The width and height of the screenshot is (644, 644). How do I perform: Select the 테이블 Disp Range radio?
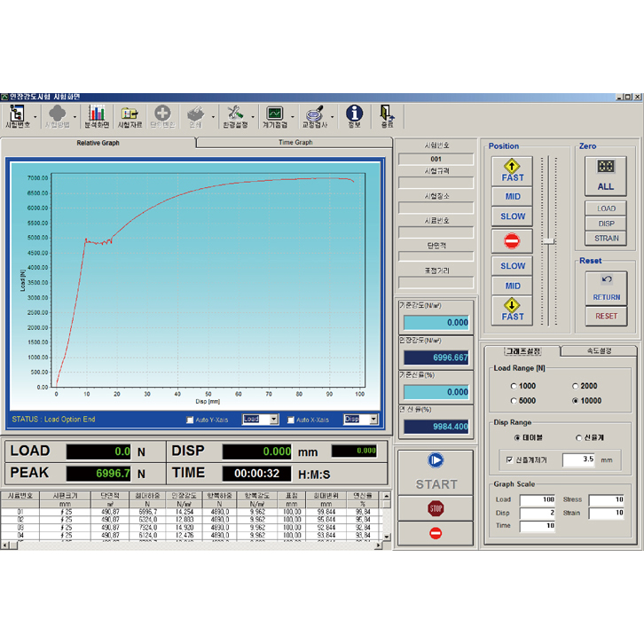pyautogui.click(x=517, y=438)
